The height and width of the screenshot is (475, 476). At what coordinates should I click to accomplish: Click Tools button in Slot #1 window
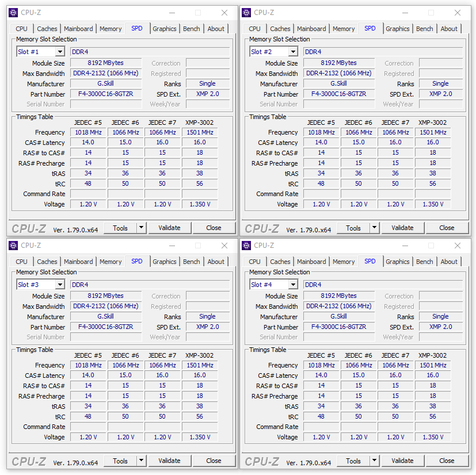coord(120,228)
